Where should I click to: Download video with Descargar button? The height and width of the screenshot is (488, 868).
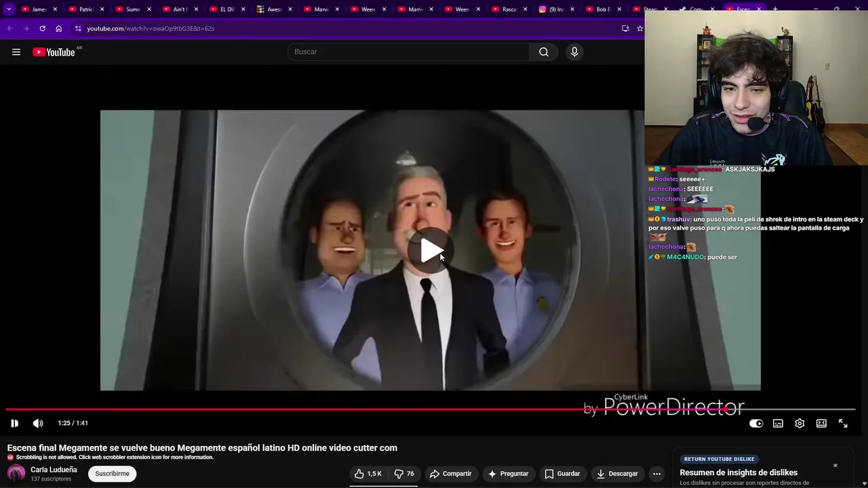pyautogui.click(x=616, y=474)
